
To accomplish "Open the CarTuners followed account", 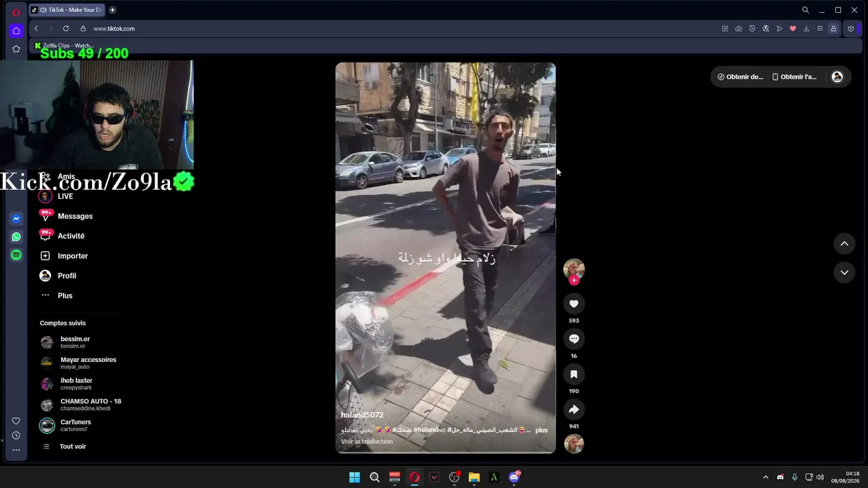I will 66,425.
